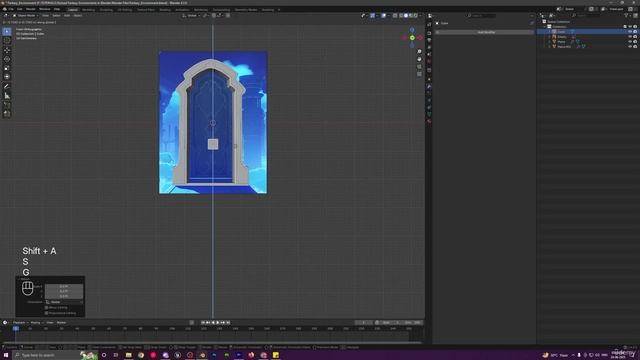Open Modifiers wrench tab in Properties
The height and width of the screenshot is (360, 640).
429,87
